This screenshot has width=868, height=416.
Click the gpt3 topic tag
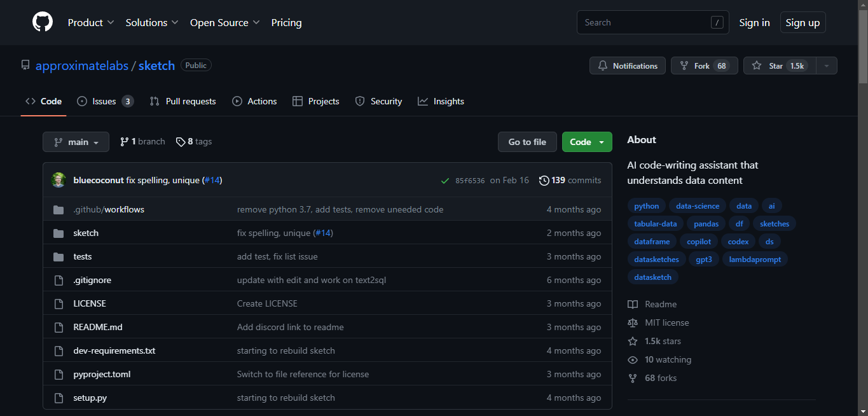click(x=703, y=259)
